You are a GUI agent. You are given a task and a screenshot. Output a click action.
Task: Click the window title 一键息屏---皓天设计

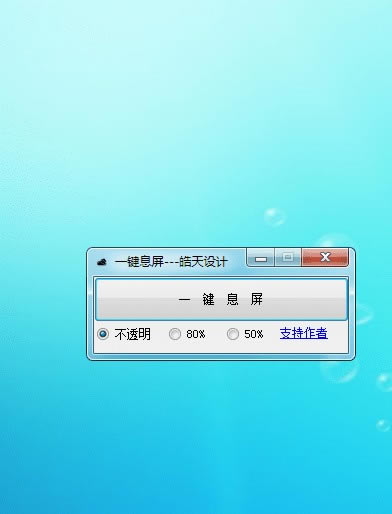[x=171, y=262]
